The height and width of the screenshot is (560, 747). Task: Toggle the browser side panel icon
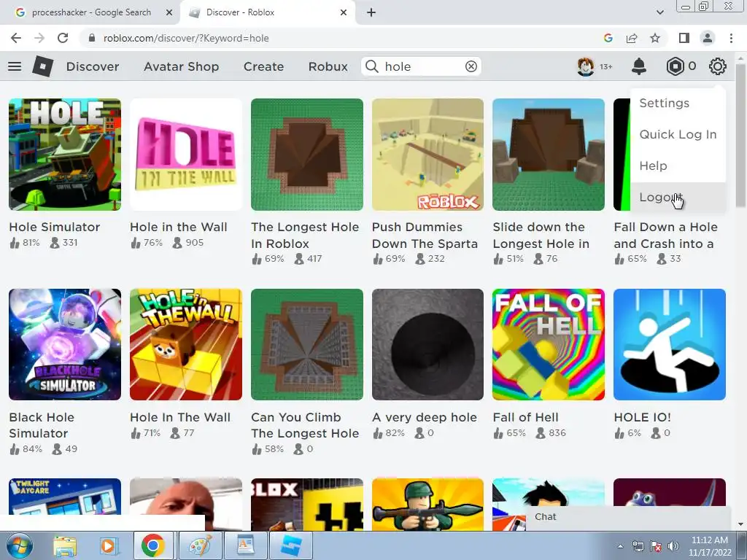pos(684,38)
